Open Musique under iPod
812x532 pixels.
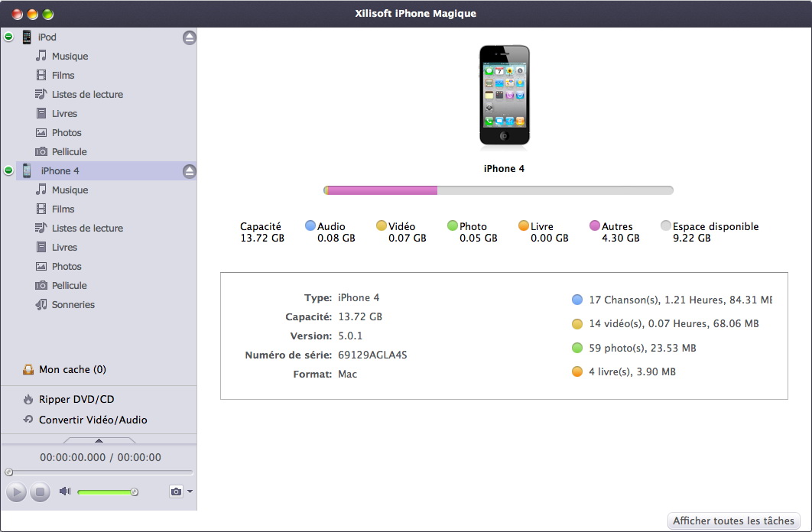click(x=62, y=56)
